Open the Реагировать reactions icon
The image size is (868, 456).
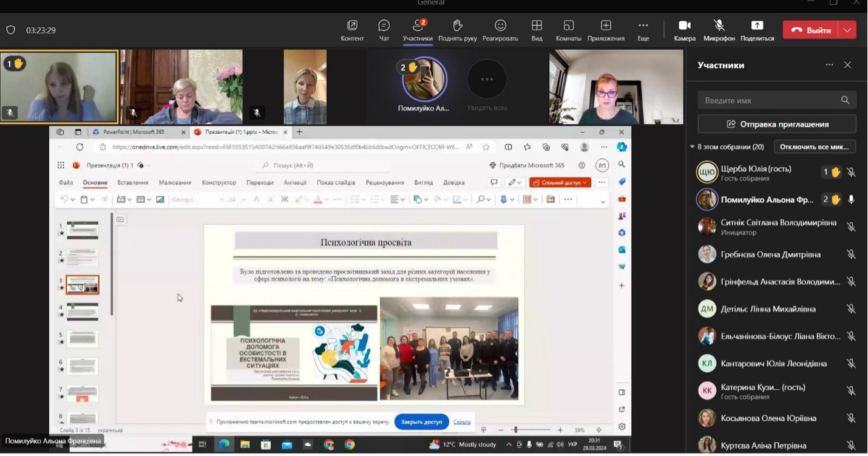(500, 26)
